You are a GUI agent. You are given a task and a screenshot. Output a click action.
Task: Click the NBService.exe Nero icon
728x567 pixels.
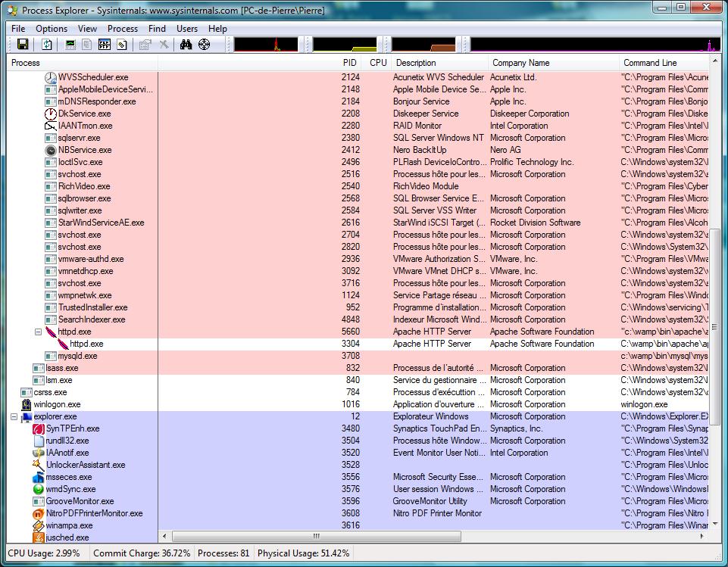point(51,150)
